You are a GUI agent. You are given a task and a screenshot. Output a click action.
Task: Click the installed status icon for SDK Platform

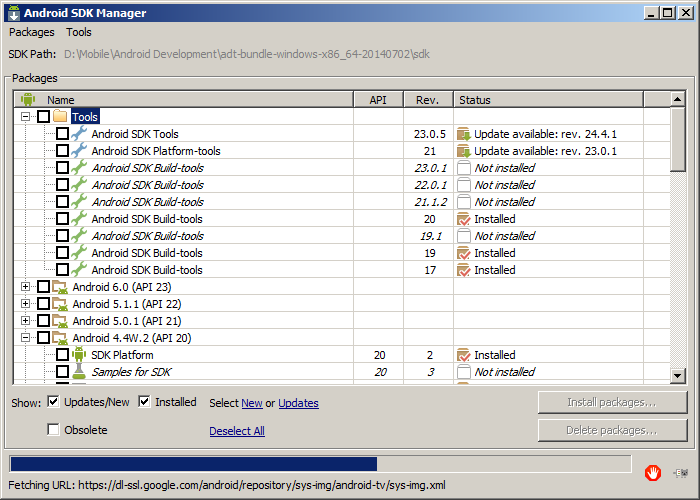click(464, 355)
